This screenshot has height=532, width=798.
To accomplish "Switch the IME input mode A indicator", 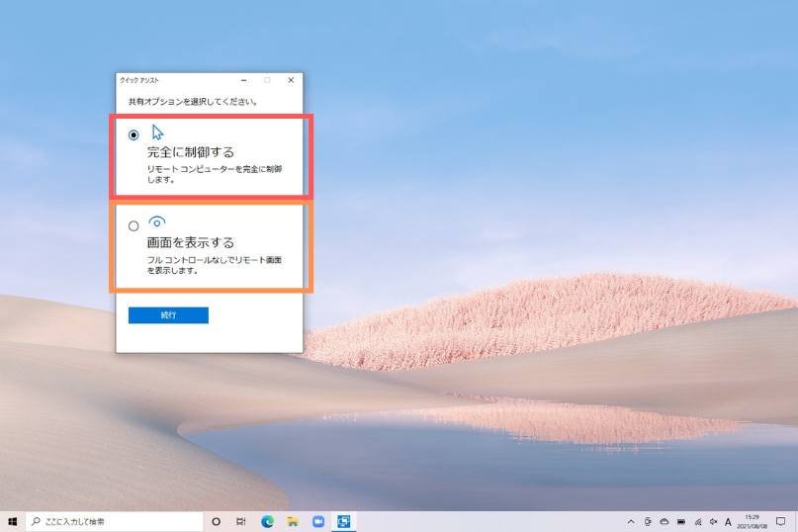I will tap(728, 522).
